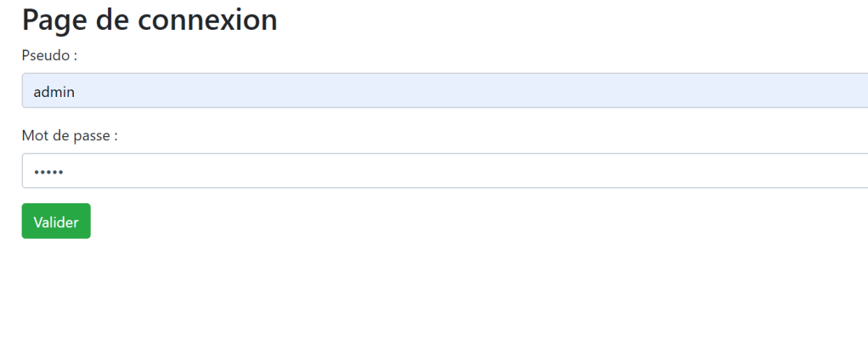Screen dimensions: 868x358
Task: Click the green Valider button
Action: coord(56,221)
